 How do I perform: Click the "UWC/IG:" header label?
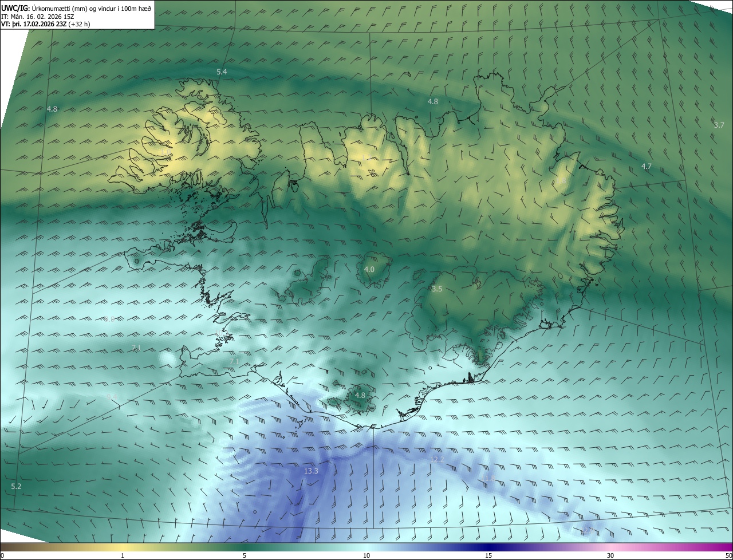[x=15, y=9]
